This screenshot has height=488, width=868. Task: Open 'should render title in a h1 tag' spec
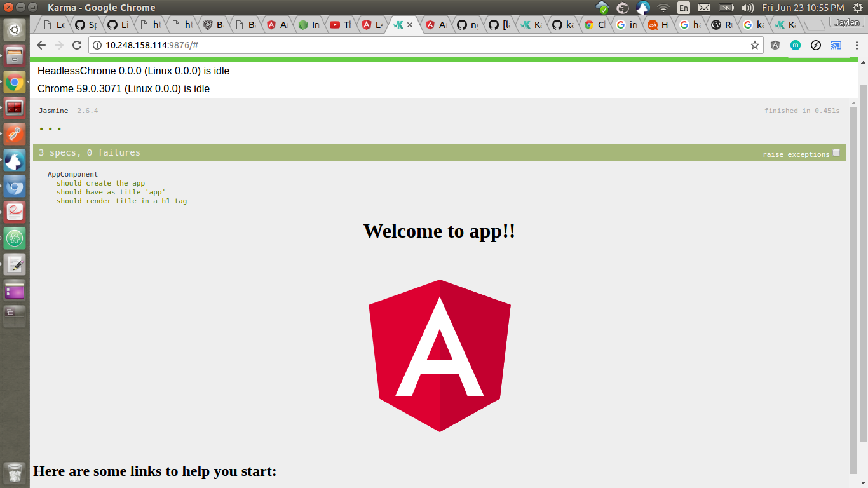(122, 201)
